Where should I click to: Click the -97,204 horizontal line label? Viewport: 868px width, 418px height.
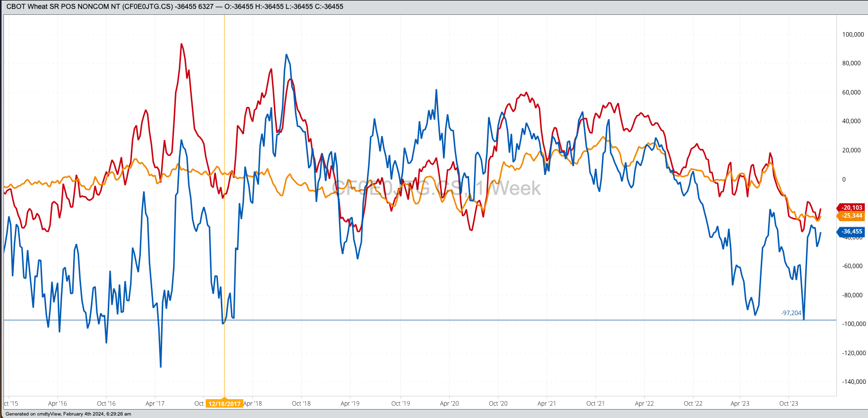(x=791, y=313)
